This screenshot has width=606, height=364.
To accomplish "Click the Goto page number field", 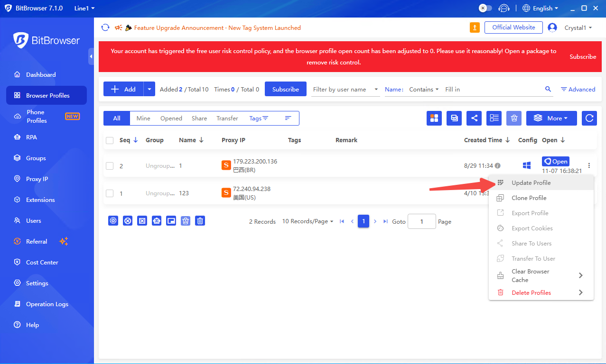I will point(421,221).
